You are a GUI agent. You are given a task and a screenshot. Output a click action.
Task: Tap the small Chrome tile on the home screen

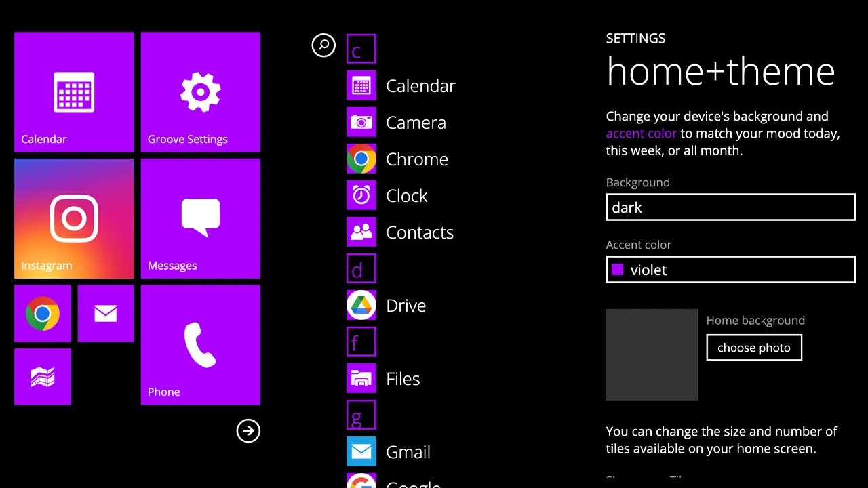pos(43,313)
